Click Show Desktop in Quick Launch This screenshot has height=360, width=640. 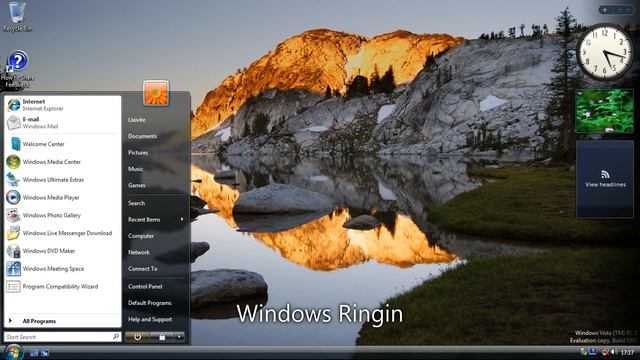point(34,353)
